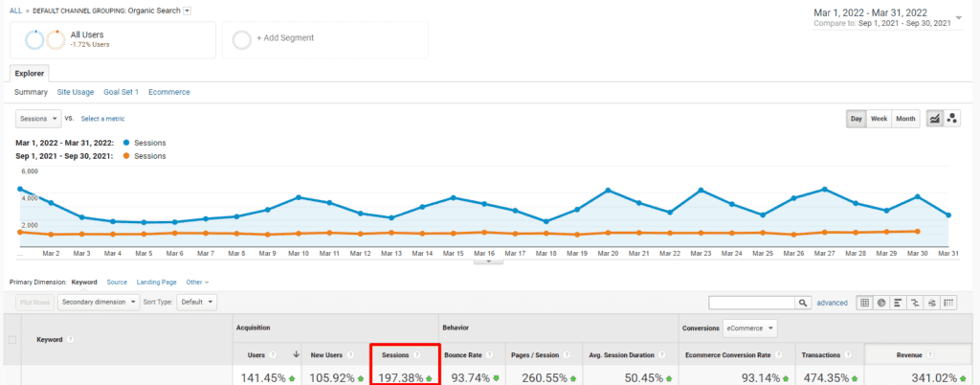980x385 pixels.
Task: Click the Add Segment button
Action: (x=324, y=38)
